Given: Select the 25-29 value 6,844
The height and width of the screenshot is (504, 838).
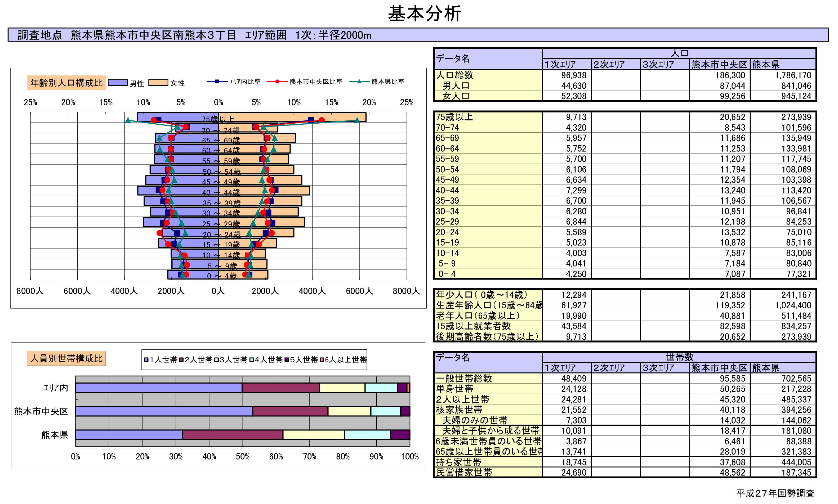Looking at the screenshot, I should click(567, 222).
